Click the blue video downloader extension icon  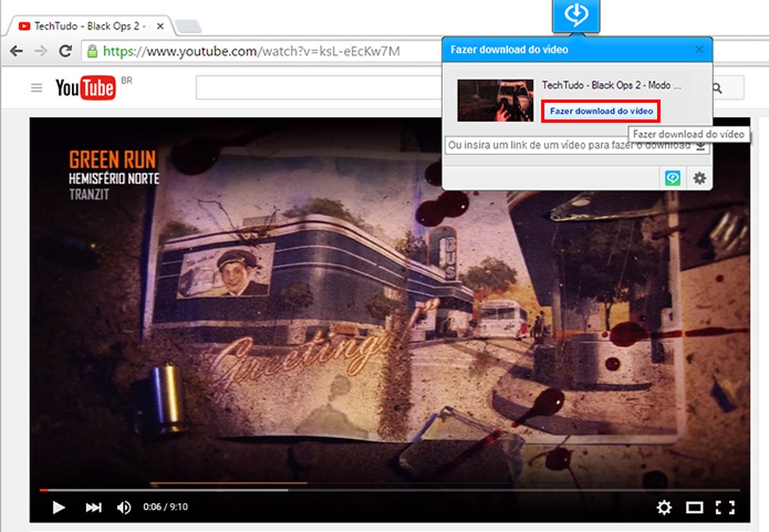click(576, 16)
